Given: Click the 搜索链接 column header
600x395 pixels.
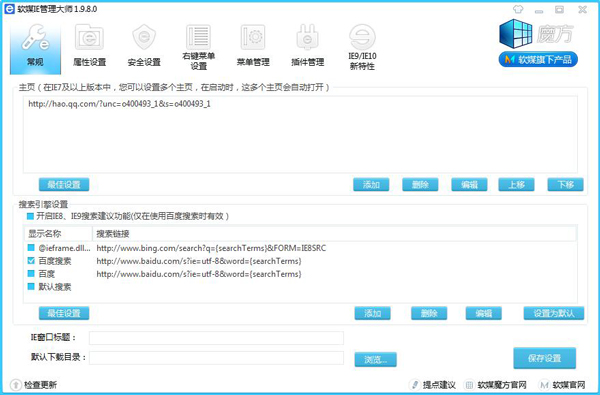Looking at the screenshot, I should click(334, 233).
